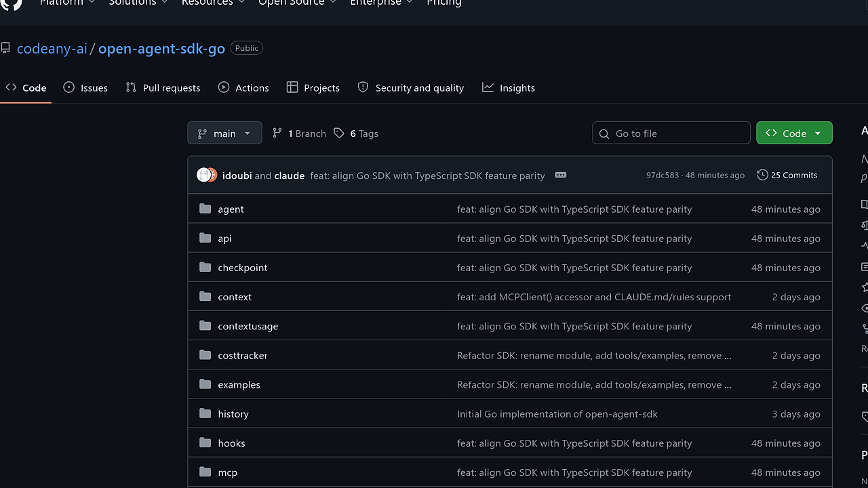Click the repository icon beside codeany-ai
The width and height of the screenshot is (868, 488).
point(5,48)
